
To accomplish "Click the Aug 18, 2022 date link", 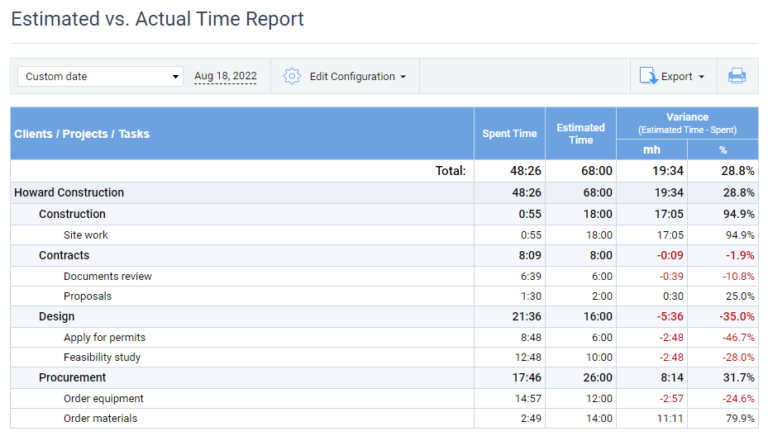I will tap(225, 76).
